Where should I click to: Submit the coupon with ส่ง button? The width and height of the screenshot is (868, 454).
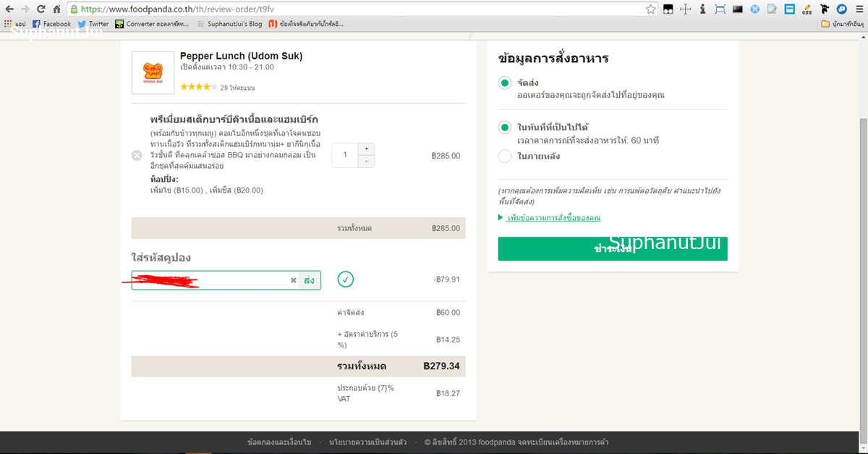(x=309, y=280)
